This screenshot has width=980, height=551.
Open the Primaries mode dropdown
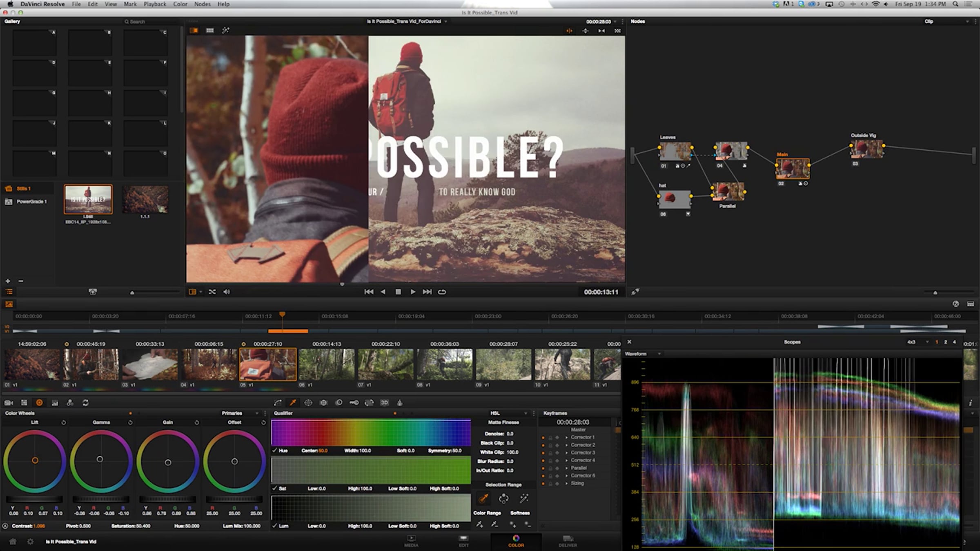pyautogui.click(x=240, y=413)
